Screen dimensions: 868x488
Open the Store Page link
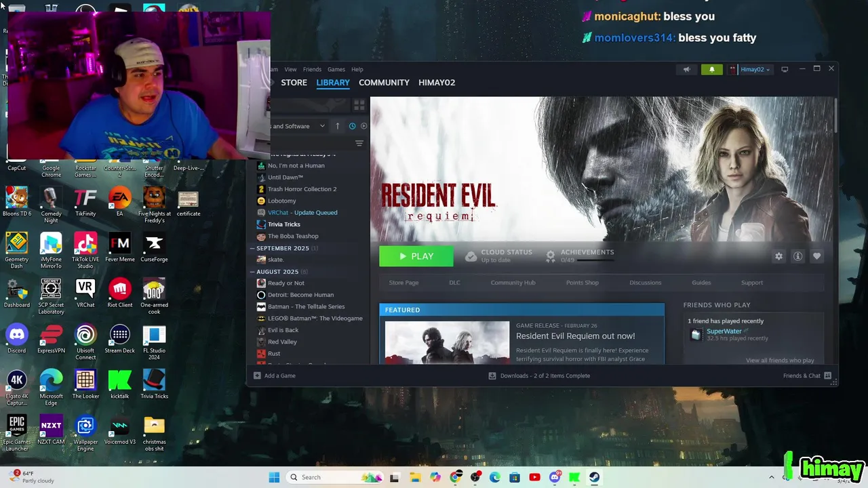[x=403, y=283]
